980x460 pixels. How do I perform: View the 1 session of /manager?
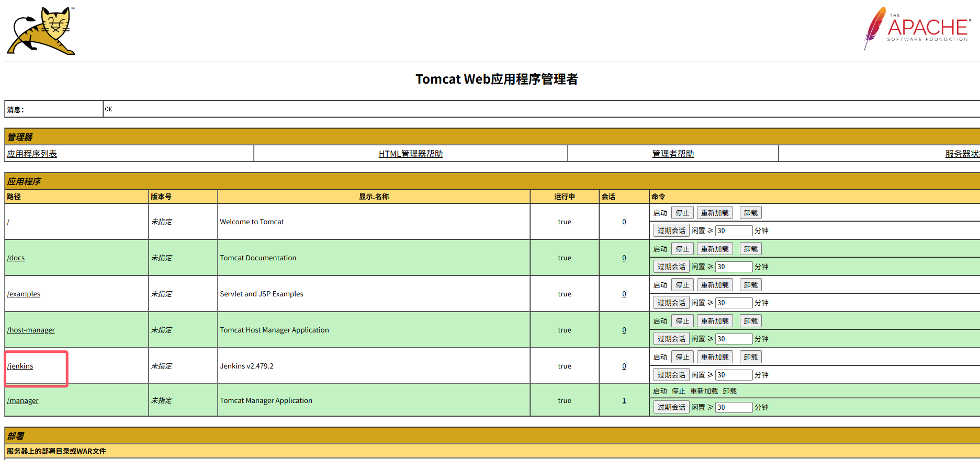pos(624,400)
